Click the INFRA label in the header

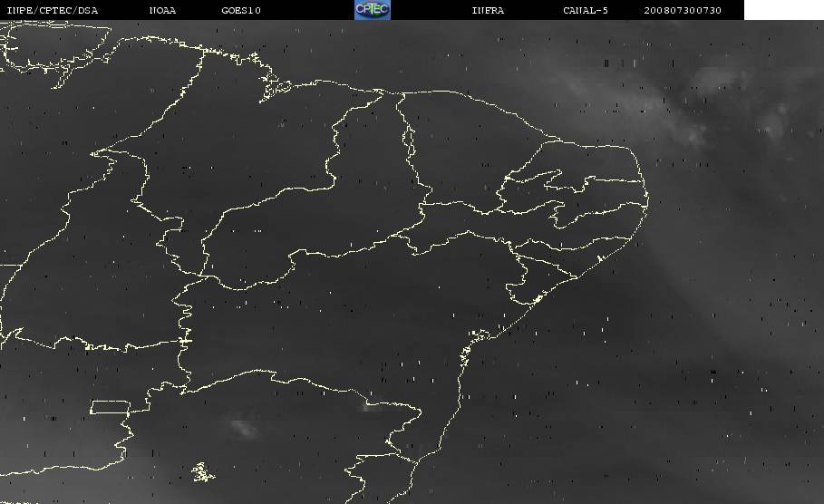(x=488, y=10)
